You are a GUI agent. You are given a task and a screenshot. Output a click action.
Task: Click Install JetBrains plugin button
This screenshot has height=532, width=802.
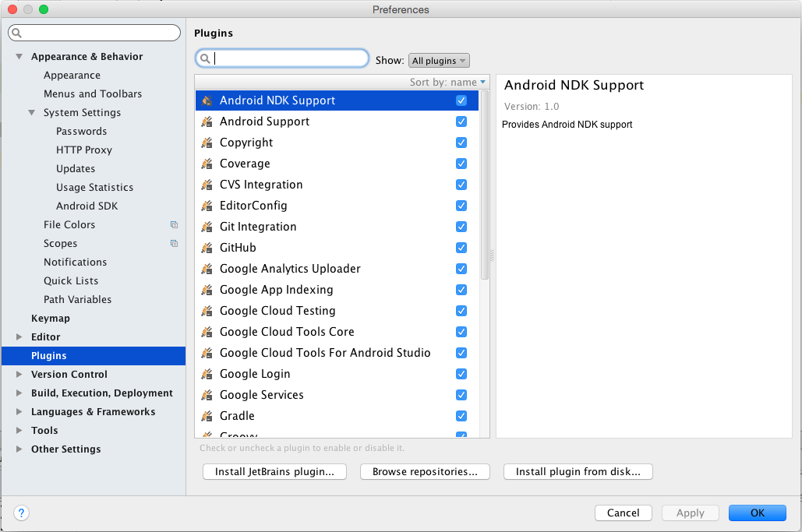274,472
